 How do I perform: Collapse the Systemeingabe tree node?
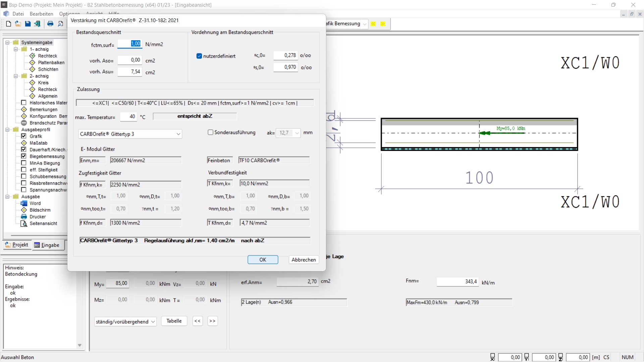click(7, 43)
